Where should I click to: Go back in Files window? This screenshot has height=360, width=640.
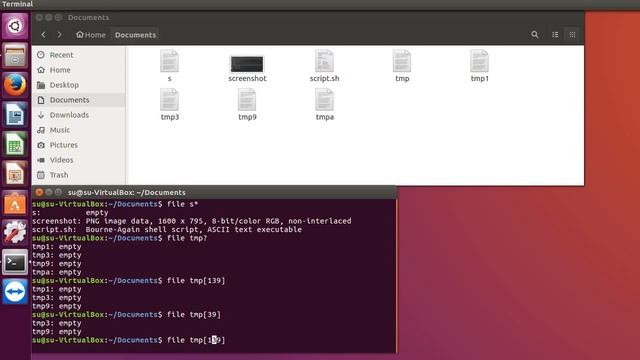[x=44, y=35]
